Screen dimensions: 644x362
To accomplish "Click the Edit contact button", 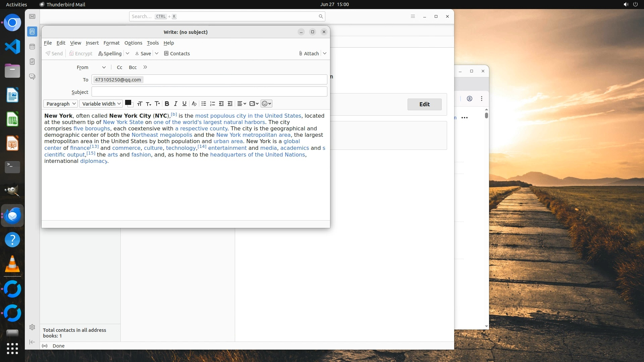I will click(424, 104).
